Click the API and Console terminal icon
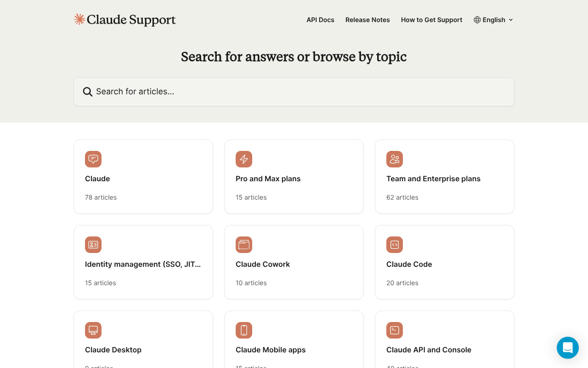Viewport: 588px width, 368px height. [x=395, y=330]
